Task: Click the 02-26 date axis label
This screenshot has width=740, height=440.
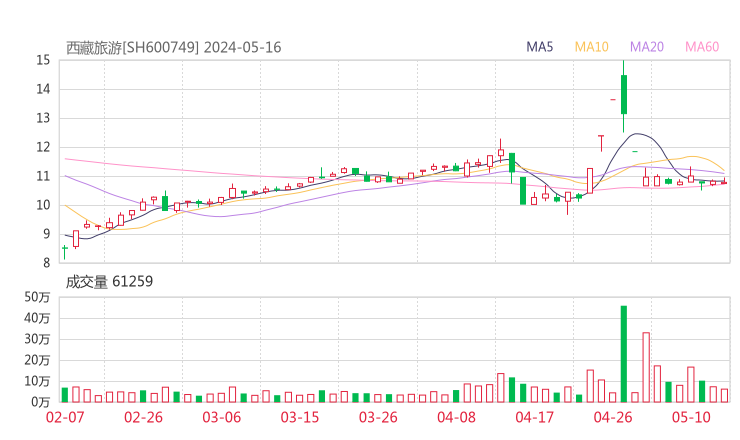Action: pos(143,417)
